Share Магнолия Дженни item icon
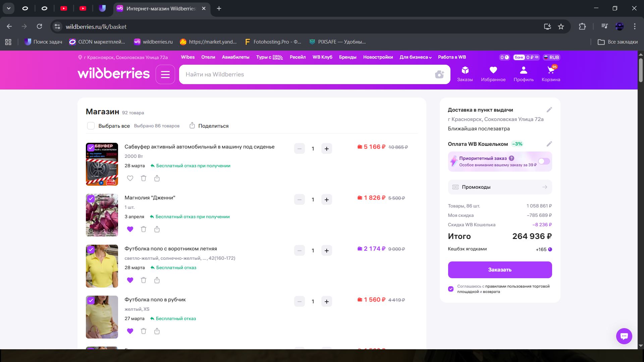This screenshot has width=644, height=362. (157, 229)
